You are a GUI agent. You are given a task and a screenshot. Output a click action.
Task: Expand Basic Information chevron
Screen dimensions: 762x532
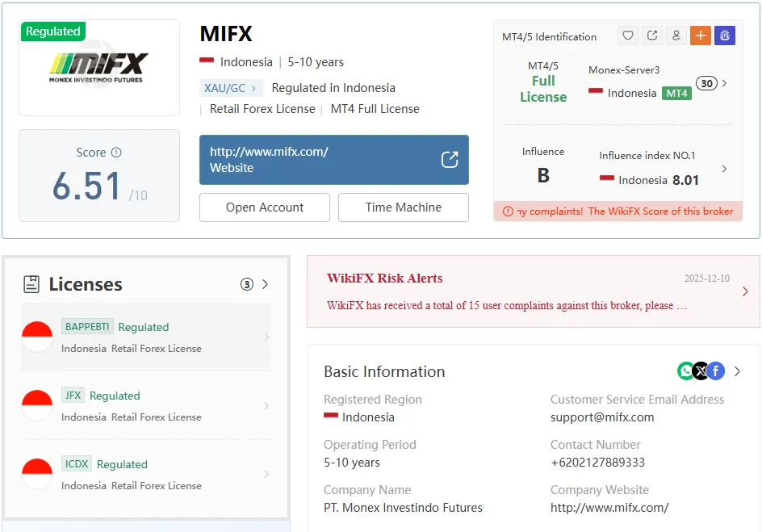[737, 371]
